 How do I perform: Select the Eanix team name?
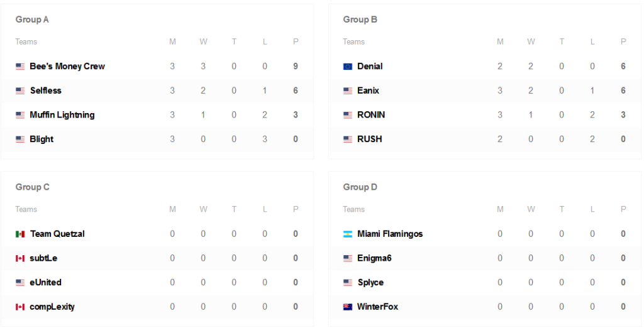(x=368, y=90)
